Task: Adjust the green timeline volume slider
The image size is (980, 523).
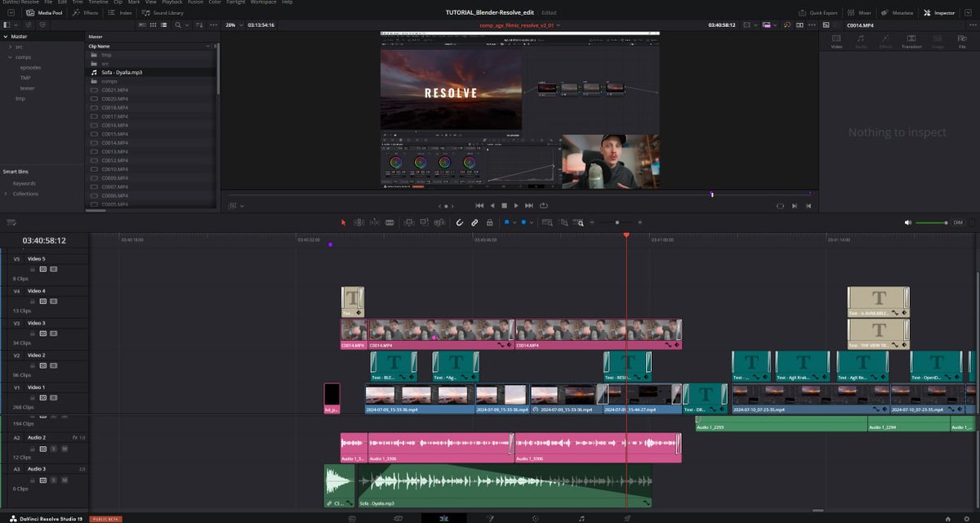Action: click(931, 223)
